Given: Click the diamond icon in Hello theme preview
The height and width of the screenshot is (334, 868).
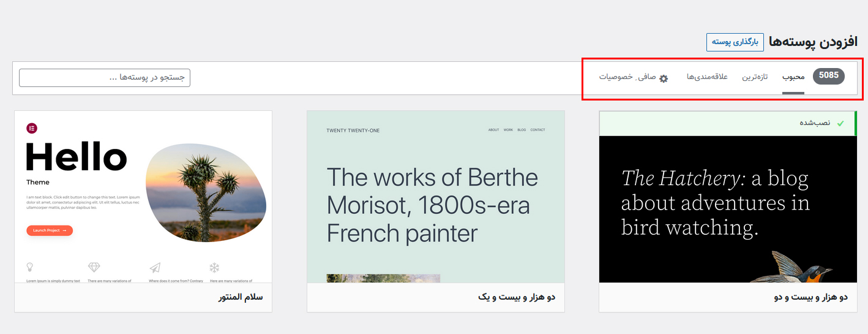Looking at the screenshot, I should pos(94,267).
